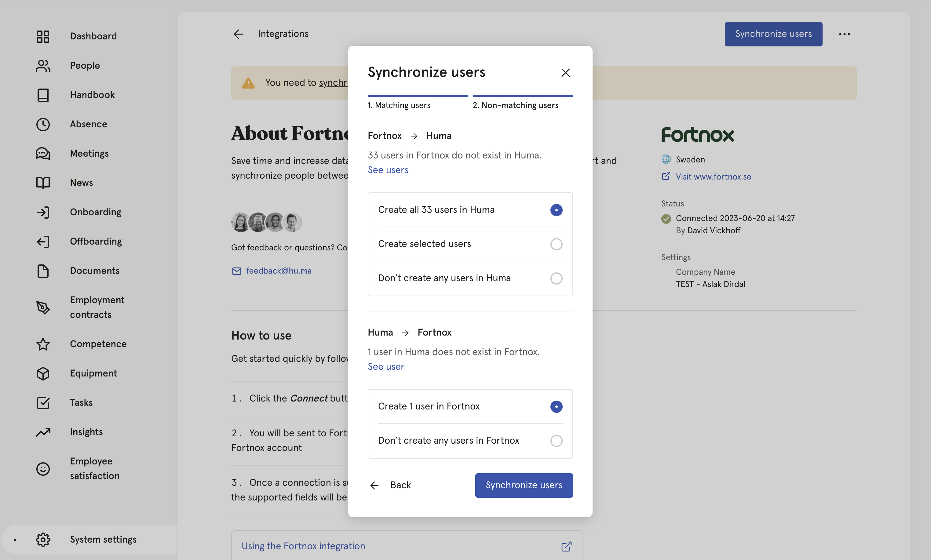Select step 2. Non-matching users
The width and height of the screenshot is (931, 560).
click(x=523, y=102)
